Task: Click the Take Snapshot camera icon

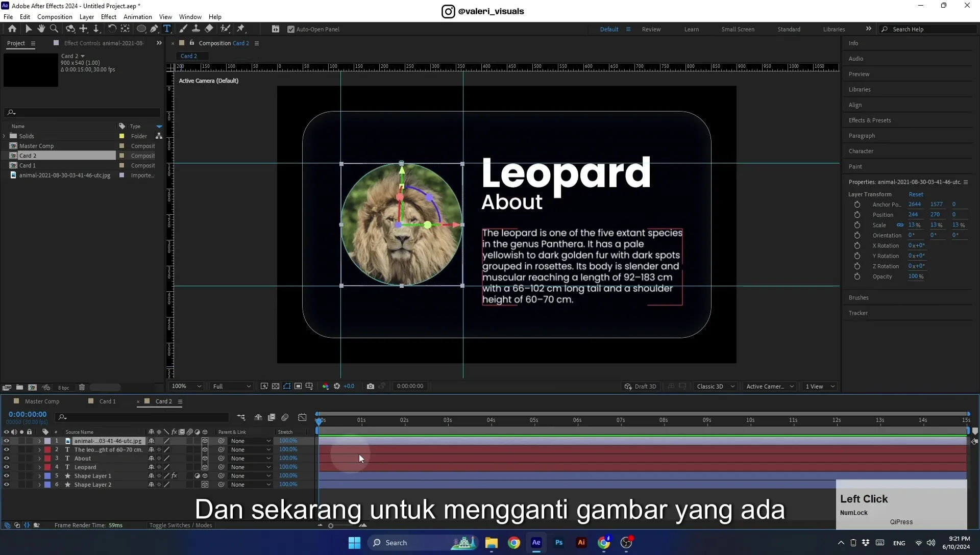Action: click(x=371, y=386)
